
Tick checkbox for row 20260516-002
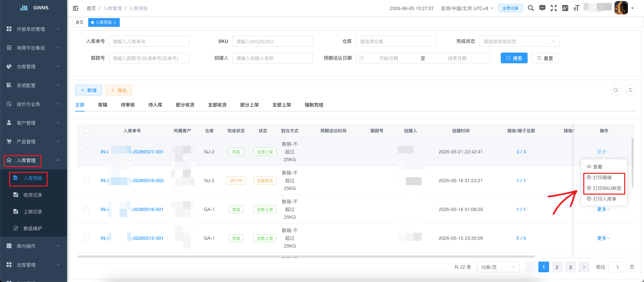86,181
